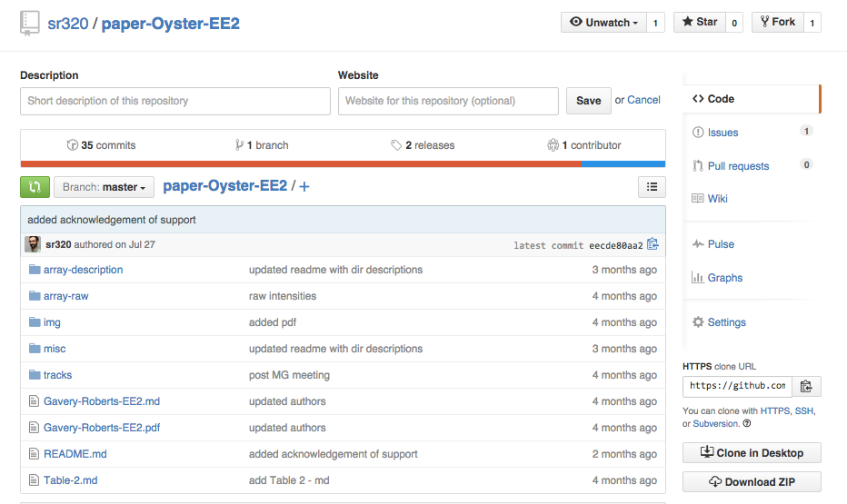Open the file list view icon button

[x=652, y=187]
